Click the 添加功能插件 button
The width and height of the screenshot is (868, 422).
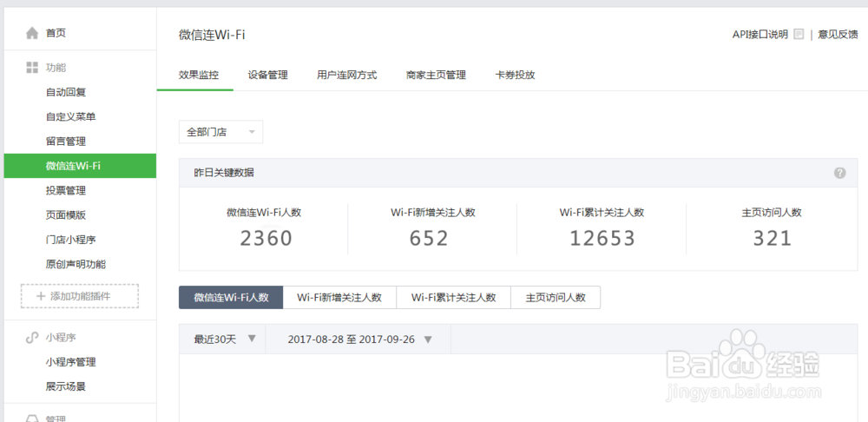(80, 296)
